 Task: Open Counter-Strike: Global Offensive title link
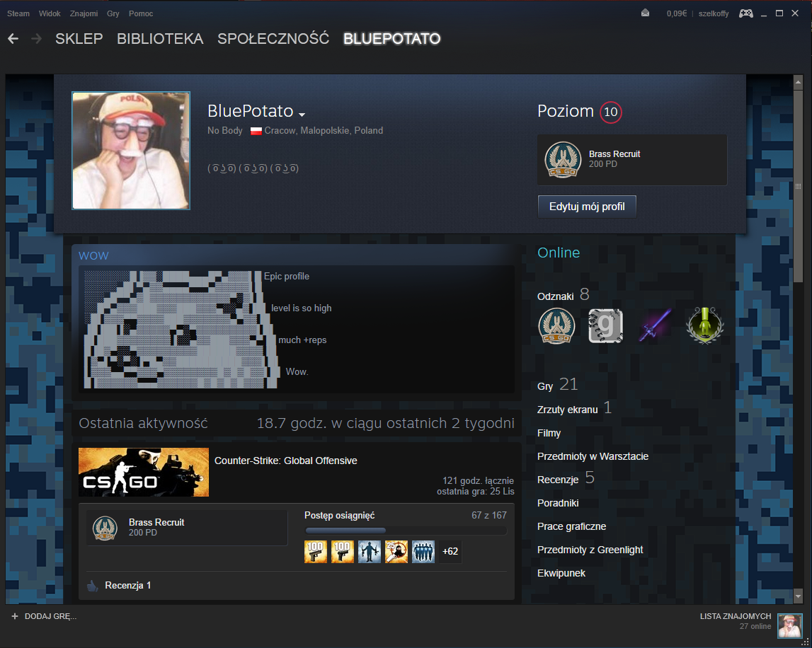(x=286, y=461)
